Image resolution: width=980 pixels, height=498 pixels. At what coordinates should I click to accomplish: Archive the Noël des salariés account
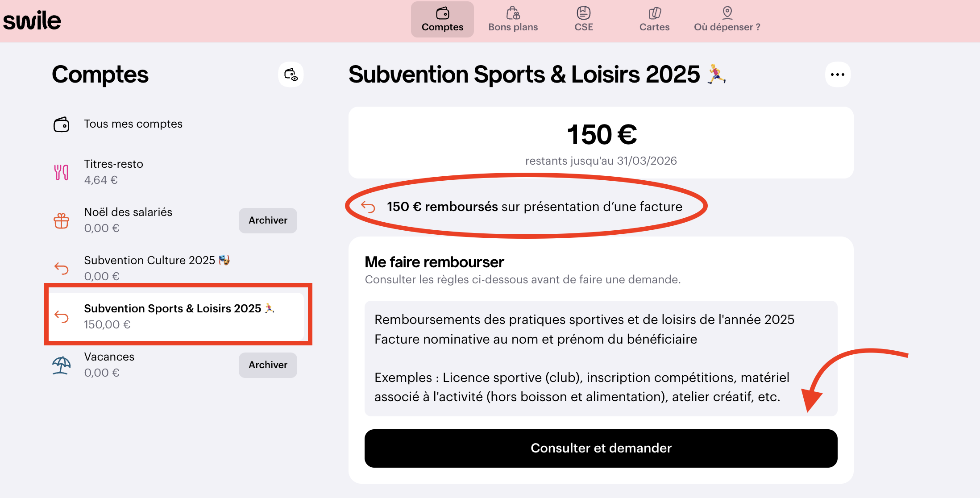[268, 220]
